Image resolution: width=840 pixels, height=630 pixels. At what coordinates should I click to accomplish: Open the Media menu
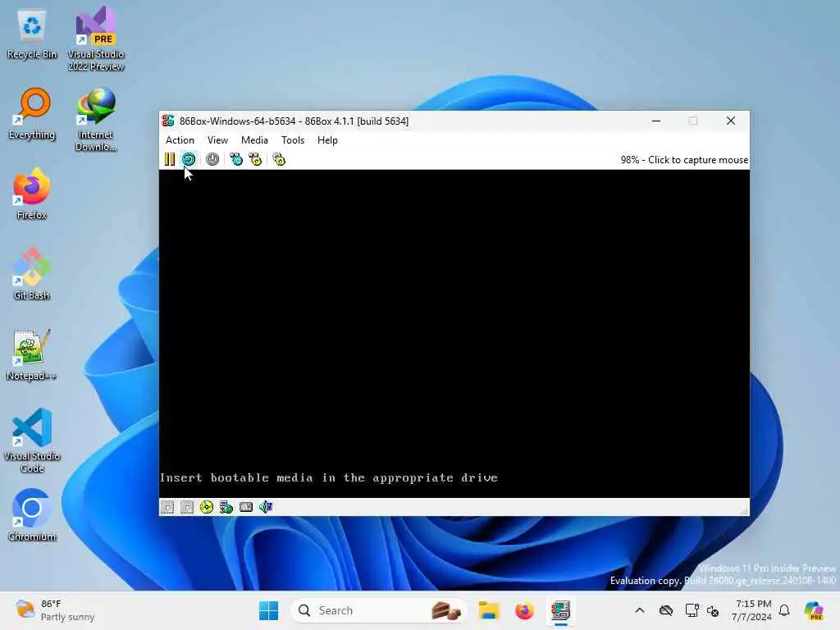[x=254, y=139]
